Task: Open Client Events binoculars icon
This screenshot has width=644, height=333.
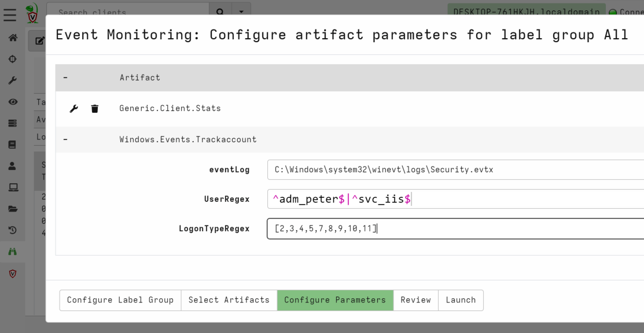Action: [12, 251]
